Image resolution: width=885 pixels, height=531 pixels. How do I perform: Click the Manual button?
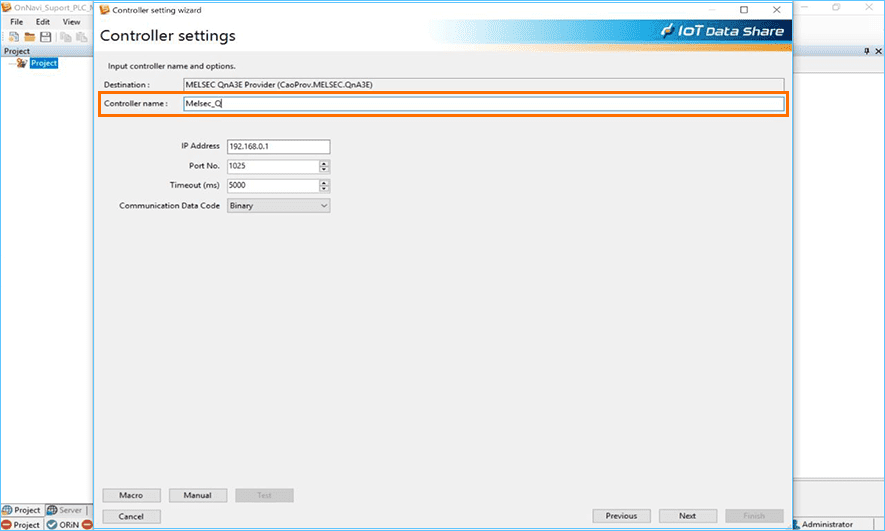[198, 495]
